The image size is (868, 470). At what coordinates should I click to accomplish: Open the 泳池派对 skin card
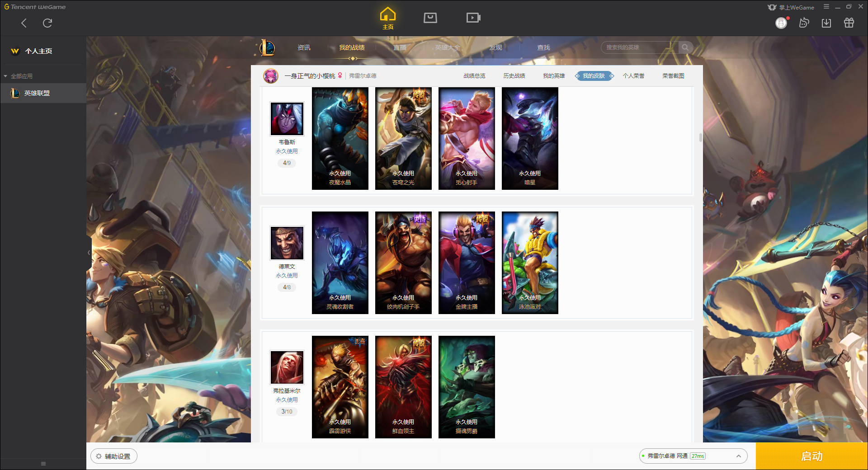530,263
